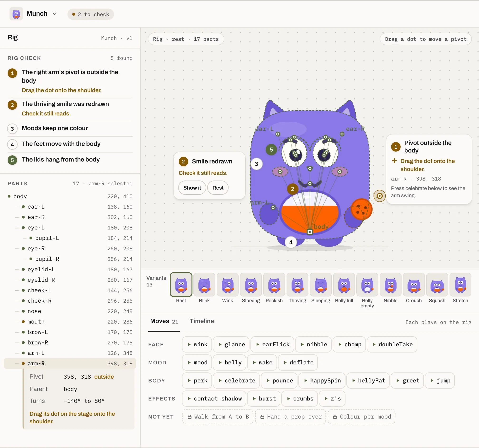Select the ear-L part row
The width and height of the screenshot is (479, 448).
tap(70, 207)
